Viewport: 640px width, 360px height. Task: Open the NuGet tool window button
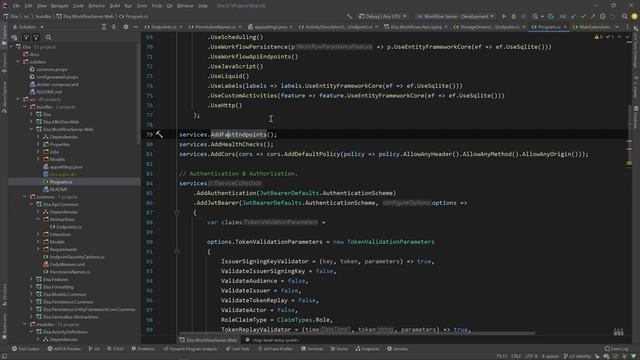339,349
